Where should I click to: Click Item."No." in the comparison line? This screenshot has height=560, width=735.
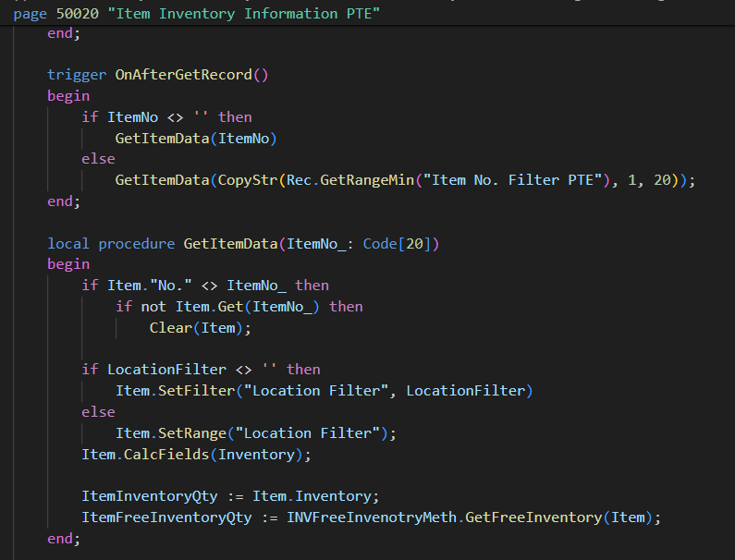tap(150, 286)
